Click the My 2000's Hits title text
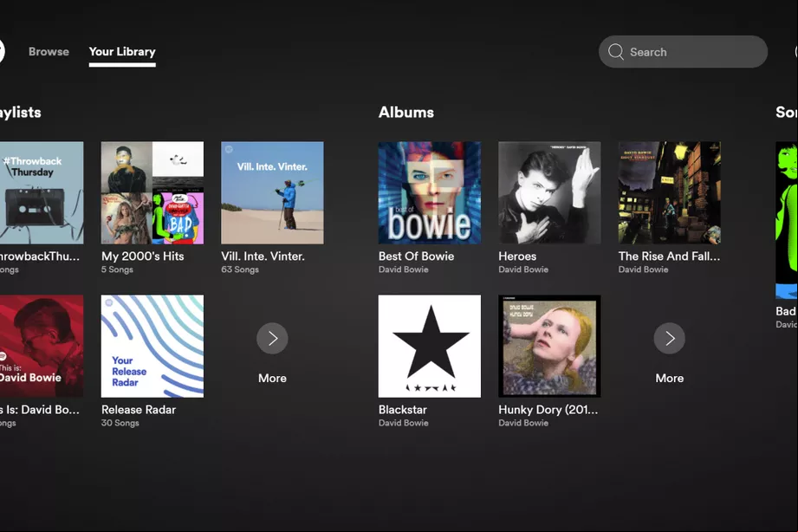798x532 pixels. click(x=142, y=256)
